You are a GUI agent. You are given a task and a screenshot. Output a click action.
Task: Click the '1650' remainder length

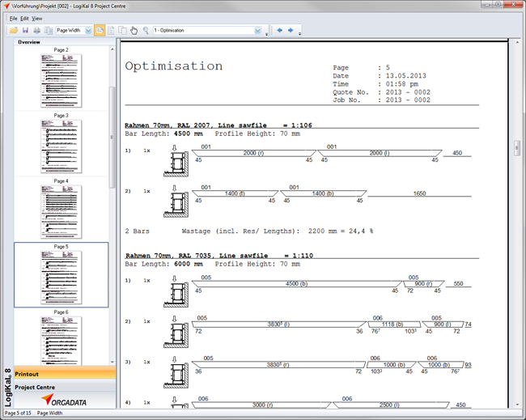click(419, 193)
